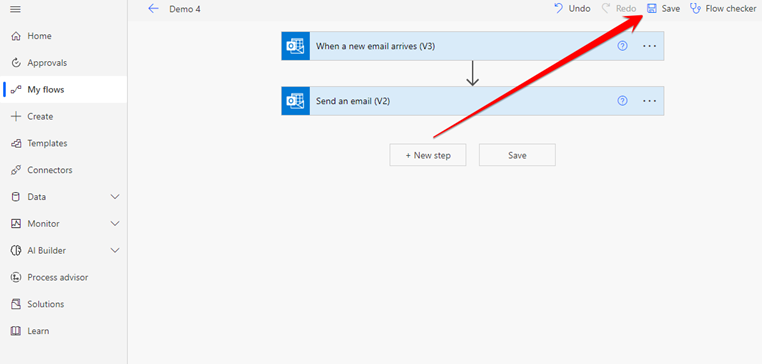The height and width of the screenshot is (364, 762).
Task: Go back using the left arrow
Action: point(154,9)
